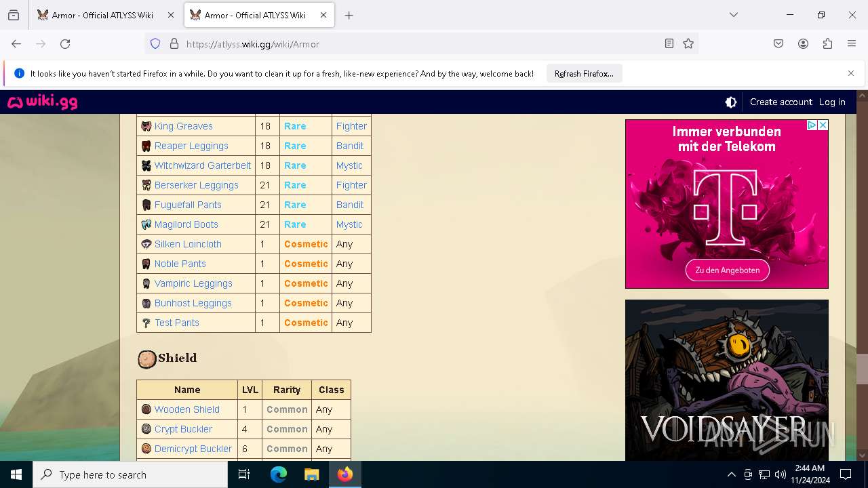Screen dimensions: 868x488
Task: Click the Fighter class link for King Greaves
Action: pos(351,126)
